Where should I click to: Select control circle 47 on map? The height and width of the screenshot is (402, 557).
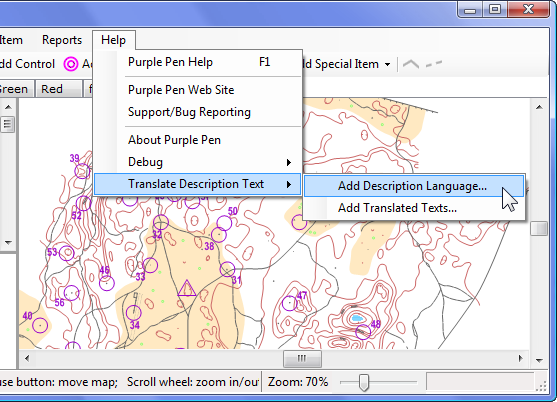tap(290, 303)
